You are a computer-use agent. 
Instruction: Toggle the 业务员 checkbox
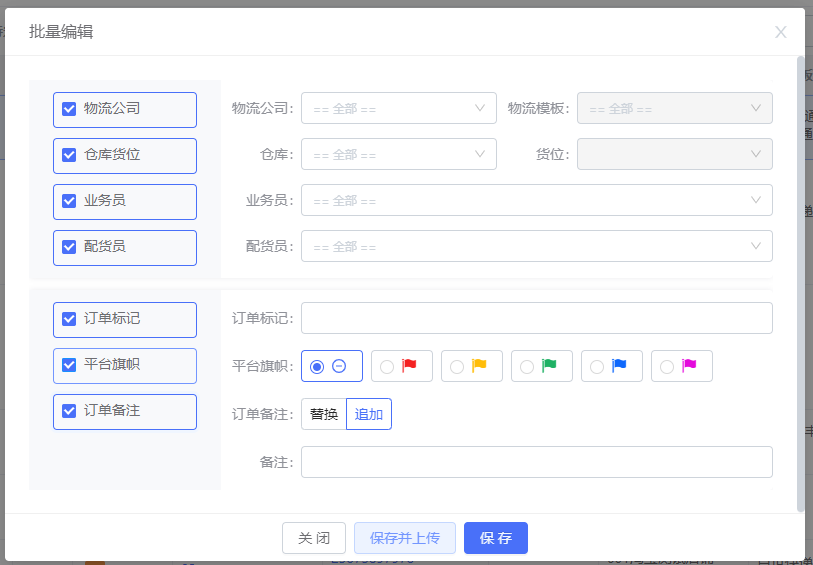tap(69, 201)
